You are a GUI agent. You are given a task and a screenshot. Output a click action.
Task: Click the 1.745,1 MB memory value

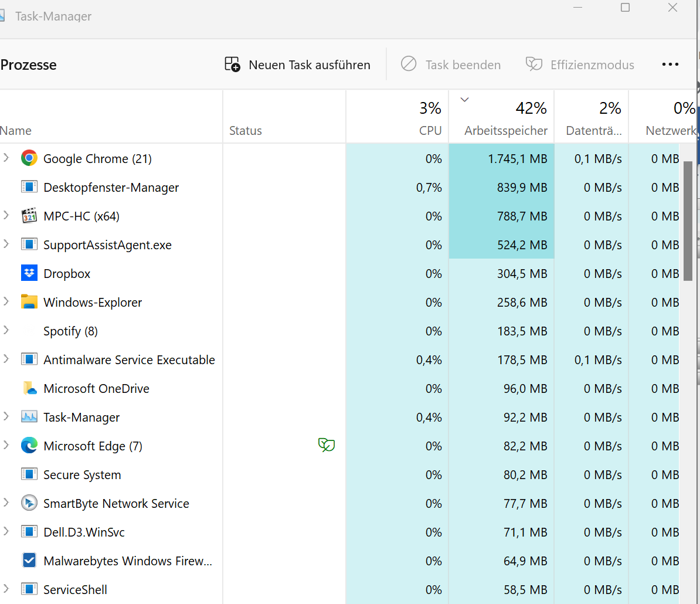(x=518, y=159)
